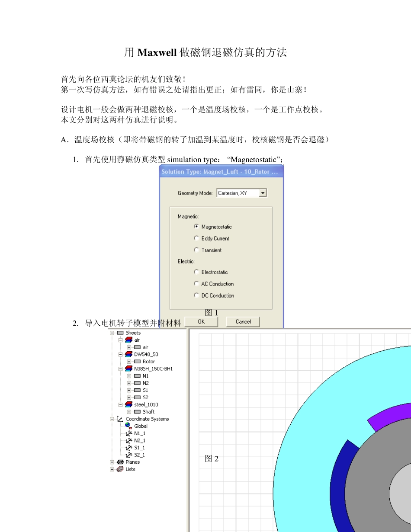
Task: Collapse the air material node
Action: coord(121,340)
